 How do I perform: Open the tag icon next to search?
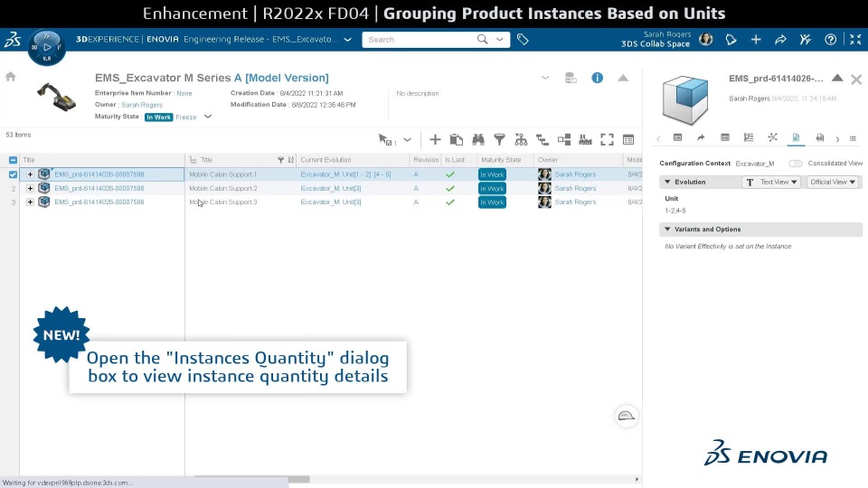(523, 39)
